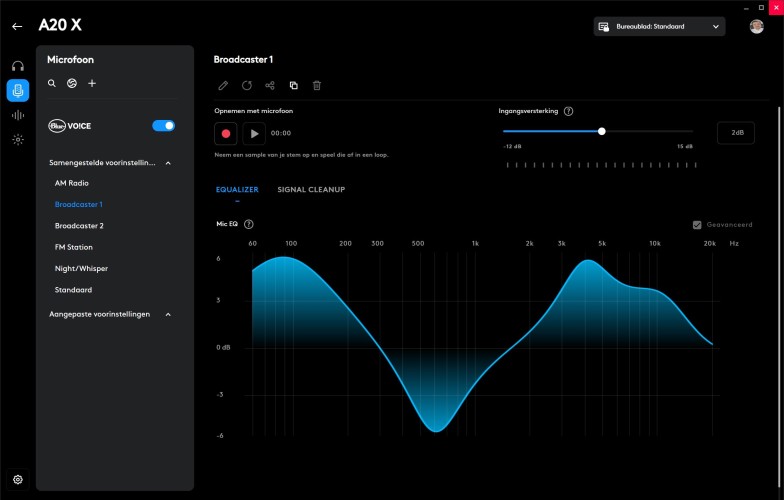Select the FM Station preset
784x500 pixels.
[x=73, y=247]
